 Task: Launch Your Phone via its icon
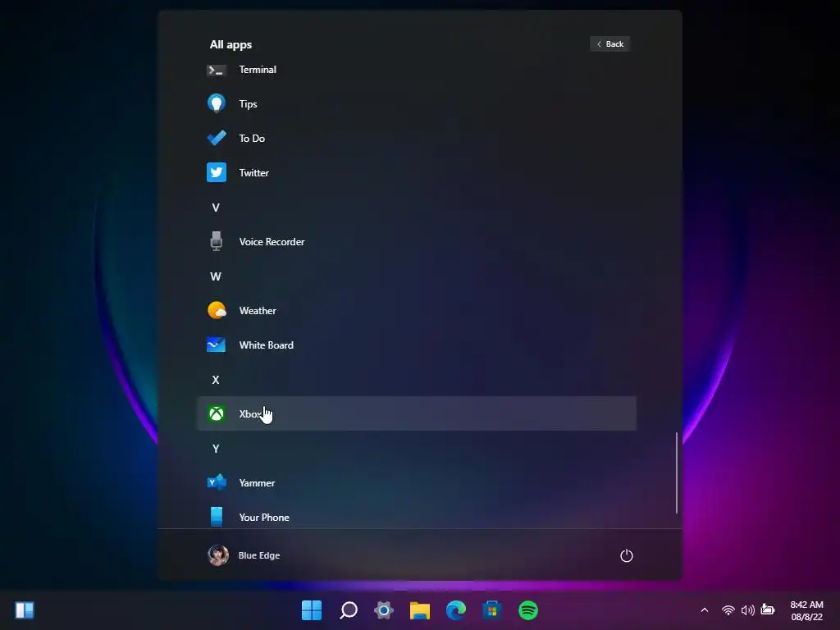point(217,517)
